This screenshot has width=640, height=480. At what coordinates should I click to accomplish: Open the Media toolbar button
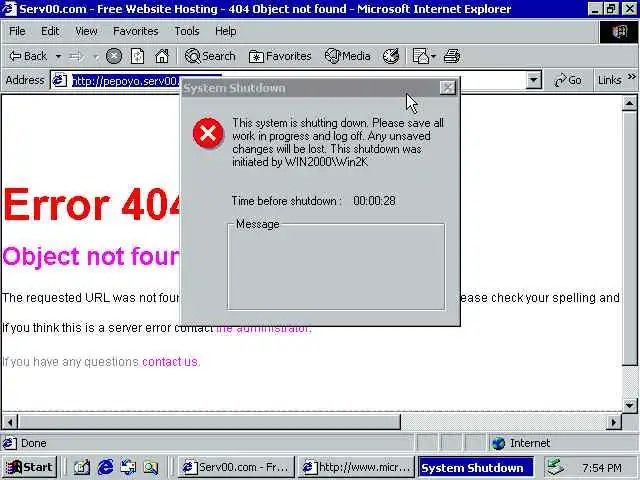(347, 56)
